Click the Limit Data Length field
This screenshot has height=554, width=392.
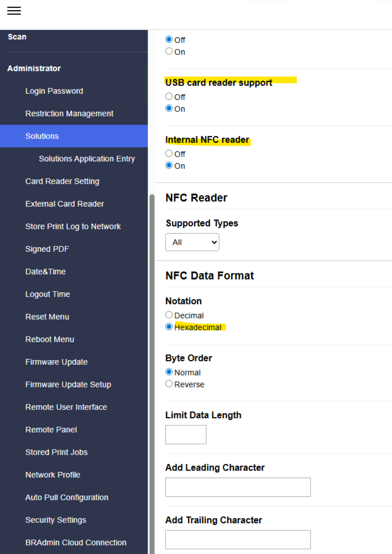click(186, 435)
